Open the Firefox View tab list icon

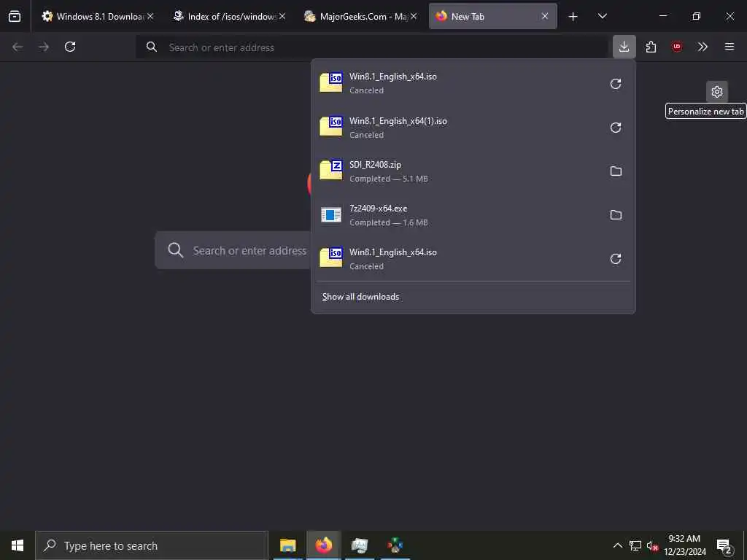click(x=15, y=17)
